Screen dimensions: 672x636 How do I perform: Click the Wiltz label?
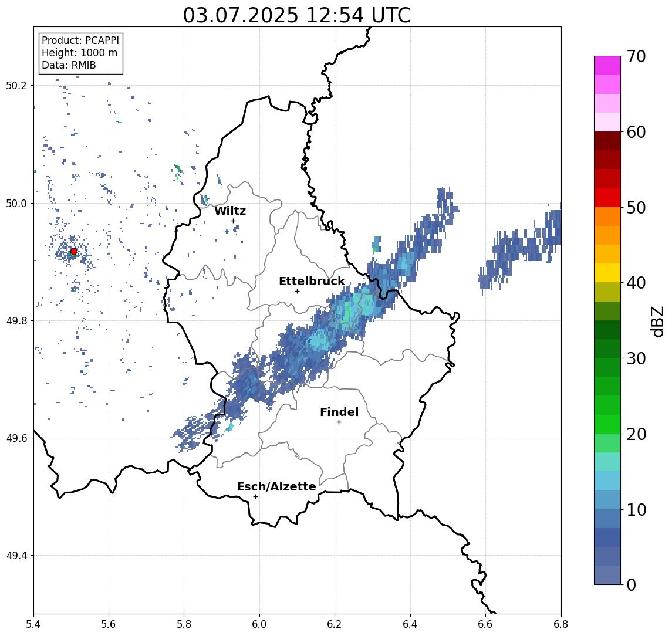pos(230,211)
